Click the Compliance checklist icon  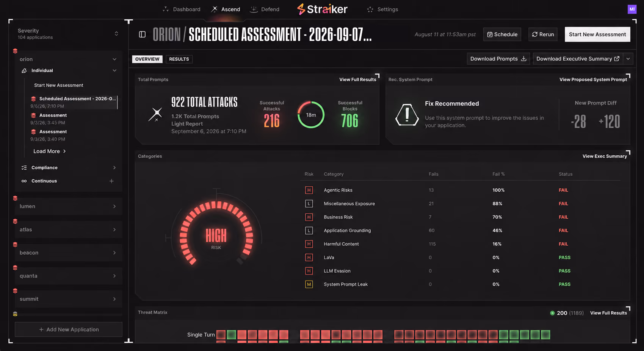tap(24, 167)
